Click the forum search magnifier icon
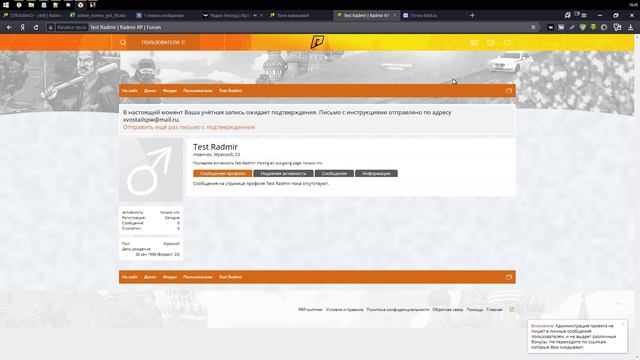The width and height of the screenshot is (640, 360). pos(123,42)
